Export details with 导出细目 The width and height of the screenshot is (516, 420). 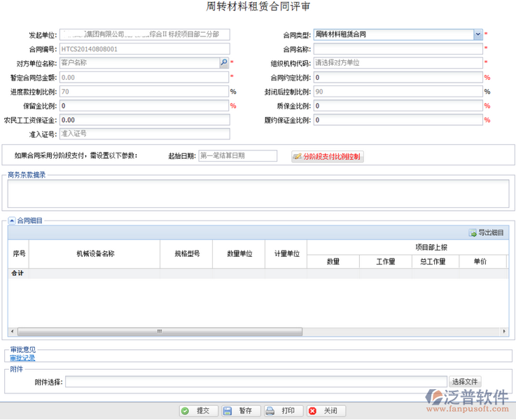pyautogui.click(x=487, y=232)
